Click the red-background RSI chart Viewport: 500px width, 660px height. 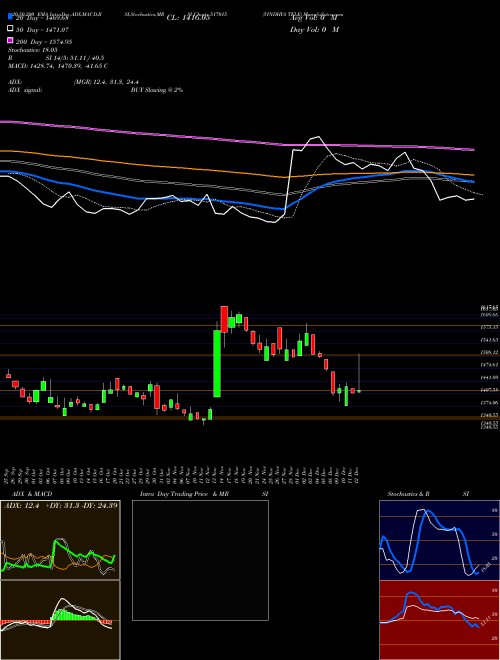pyautogui.click(x=439, y=620)
